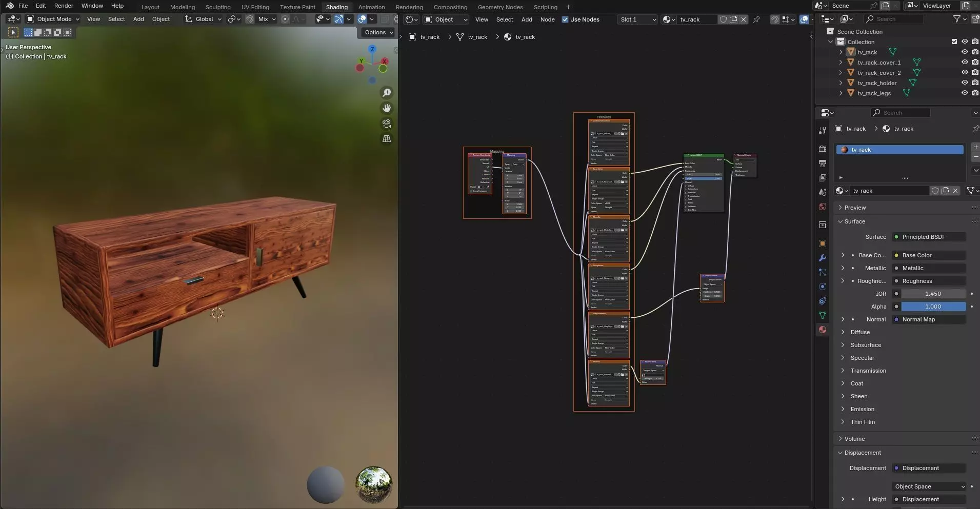Select the pan hand tool in viewport
Image resolution: width=980 pixels, height=509 pixels.
(x=387, y=108)
